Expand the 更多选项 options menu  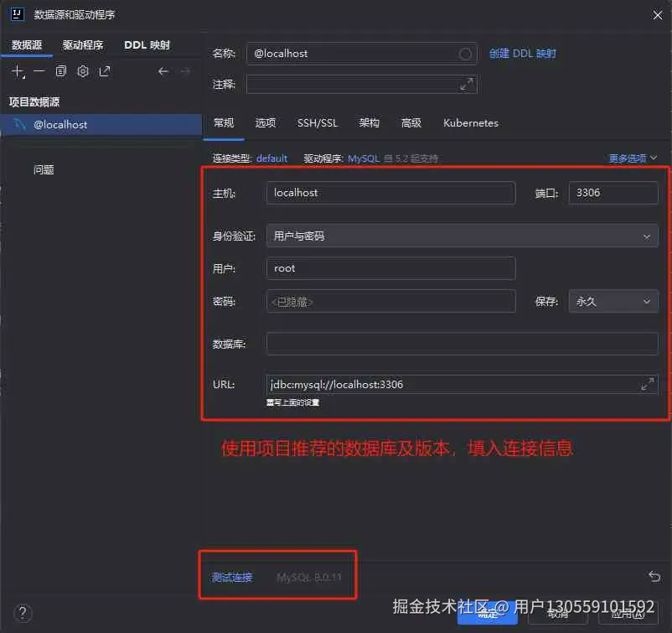pos(628,158)
